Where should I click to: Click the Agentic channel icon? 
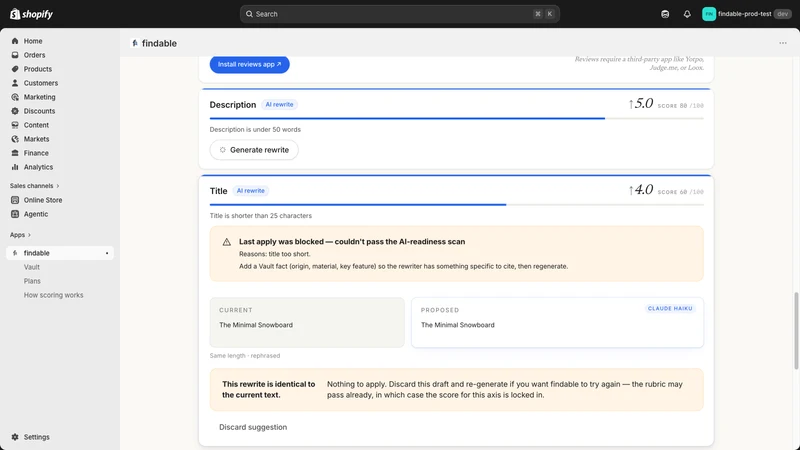(15, 214)
